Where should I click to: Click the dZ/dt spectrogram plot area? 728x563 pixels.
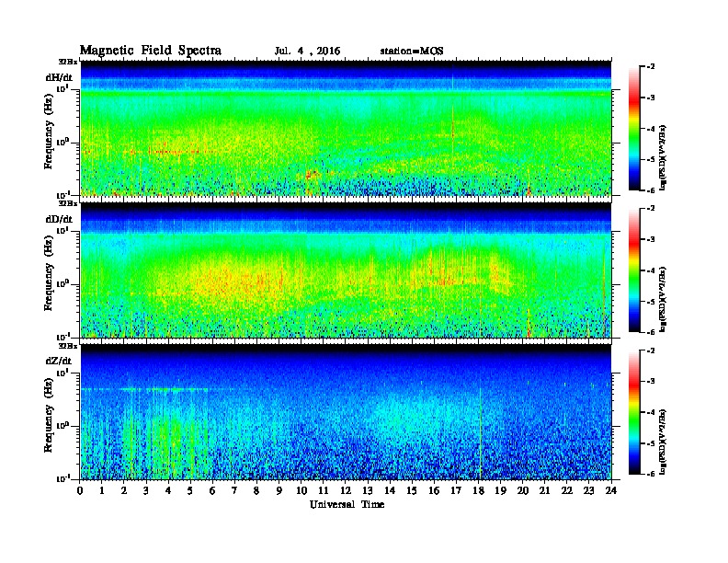(x=346, y=412)
